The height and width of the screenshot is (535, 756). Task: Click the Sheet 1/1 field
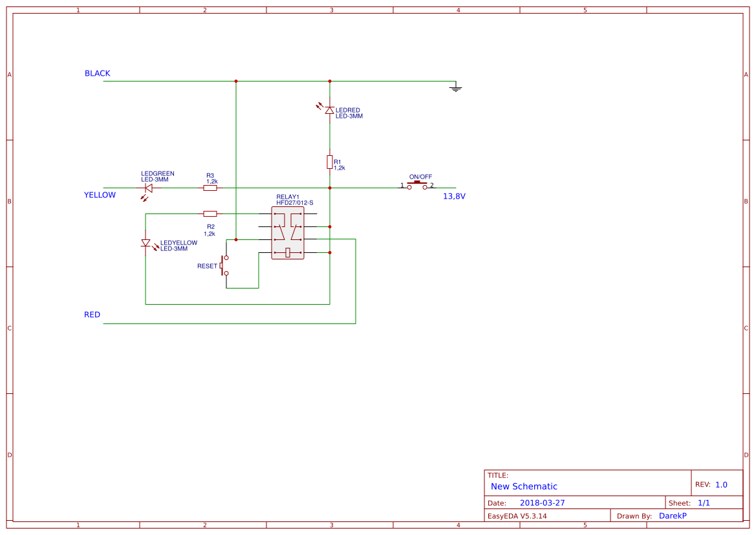coord(703,502)
